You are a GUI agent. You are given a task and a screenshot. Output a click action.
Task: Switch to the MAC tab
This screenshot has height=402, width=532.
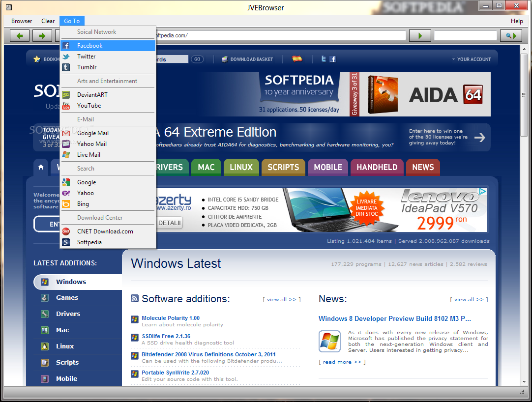(x=207, y=167)
